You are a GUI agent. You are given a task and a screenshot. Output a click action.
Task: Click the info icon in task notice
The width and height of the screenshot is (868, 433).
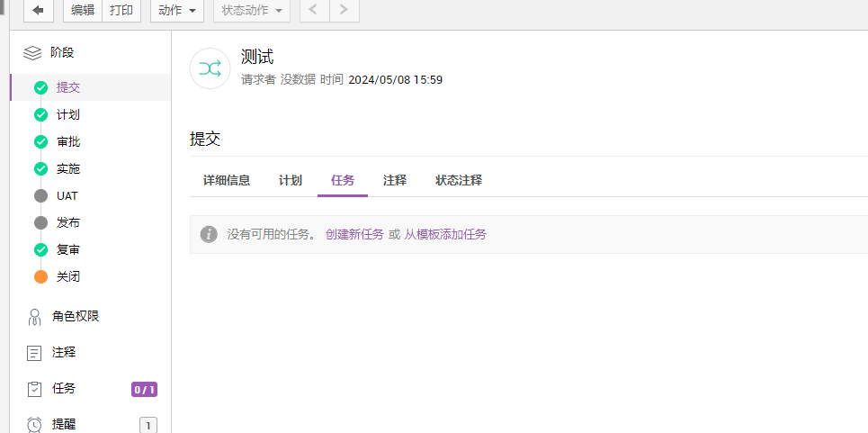point(209,234)
